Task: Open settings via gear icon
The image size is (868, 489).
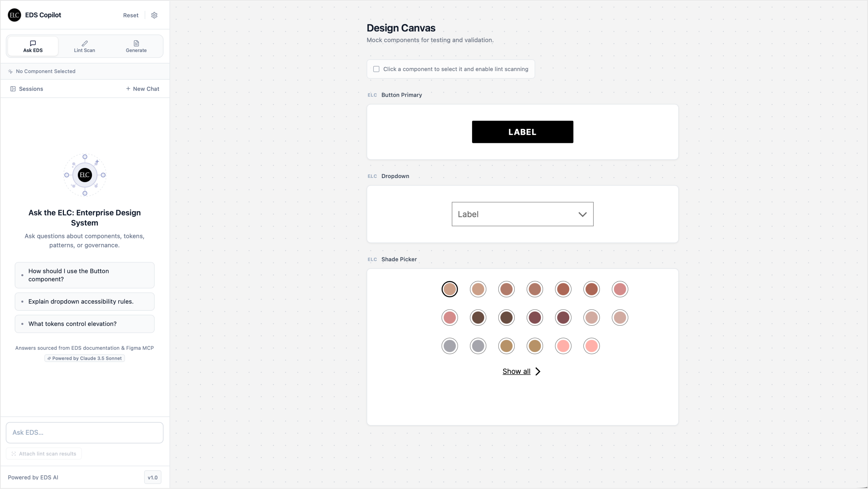Action: [x=154, y=15]
